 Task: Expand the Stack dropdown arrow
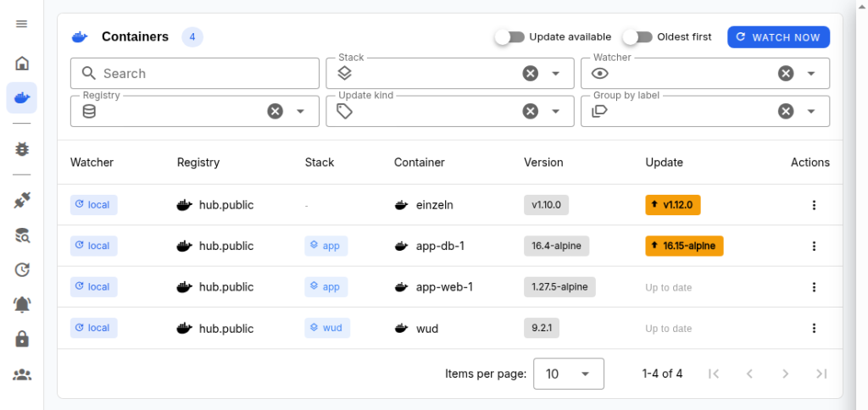(556, 74)
